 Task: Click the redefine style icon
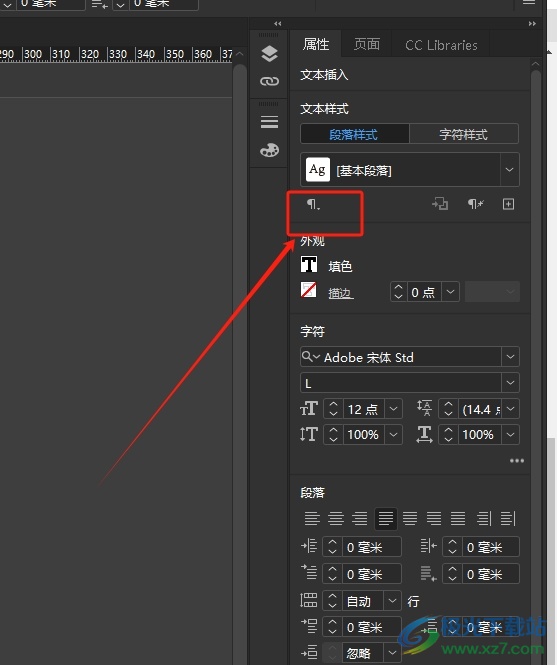[x=440, y=204]
